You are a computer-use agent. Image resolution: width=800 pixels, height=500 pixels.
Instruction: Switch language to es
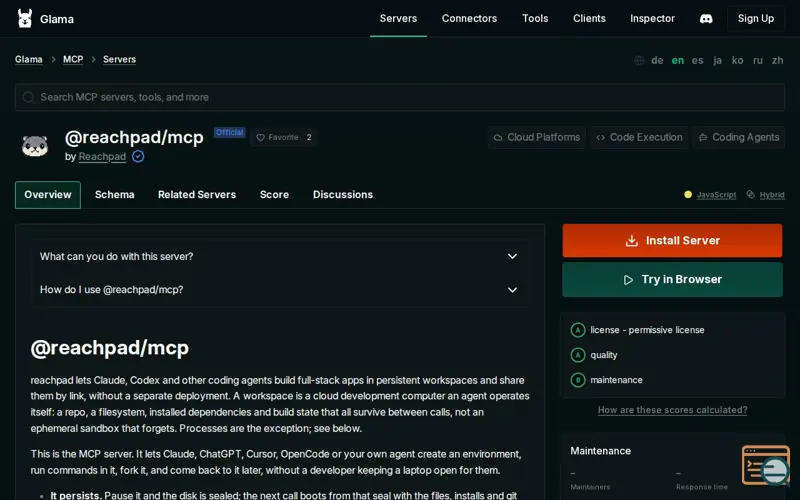(x=697, y=60)
